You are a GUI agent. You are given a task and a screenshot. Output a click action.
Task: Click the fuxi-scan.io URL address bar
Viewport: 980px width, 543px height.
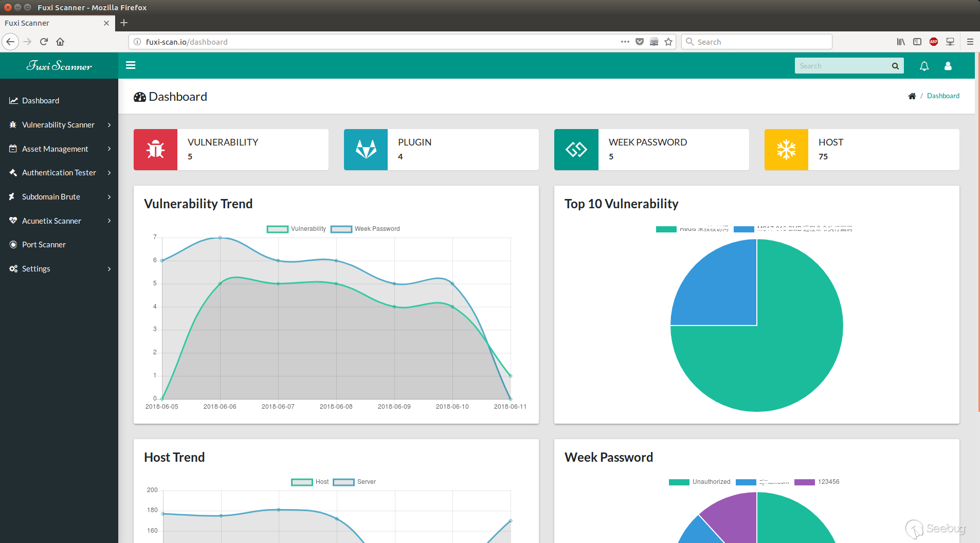click(x=380, y=42)
